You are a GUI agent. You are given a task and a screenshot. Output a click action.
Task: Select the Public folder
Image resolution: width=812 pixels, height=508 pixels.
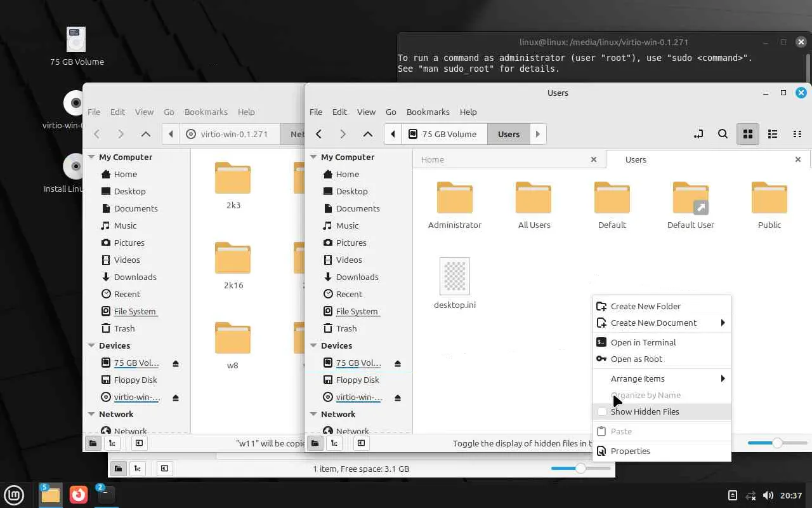(769, 205)
